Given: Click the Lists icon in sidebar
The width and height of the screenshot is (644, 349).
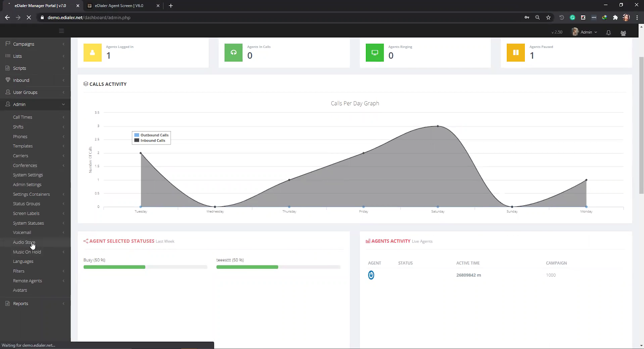Looking at the screenshot, I should [8, 56].
